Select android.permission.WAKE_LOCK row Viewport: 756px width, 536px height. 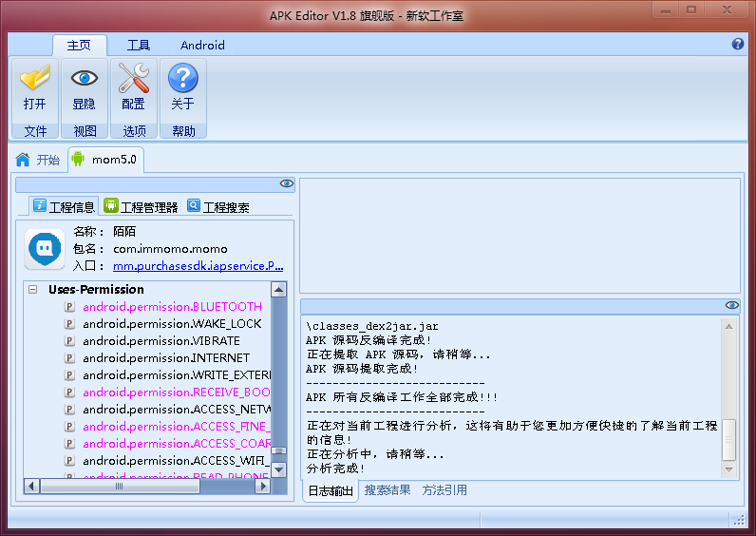172,324
